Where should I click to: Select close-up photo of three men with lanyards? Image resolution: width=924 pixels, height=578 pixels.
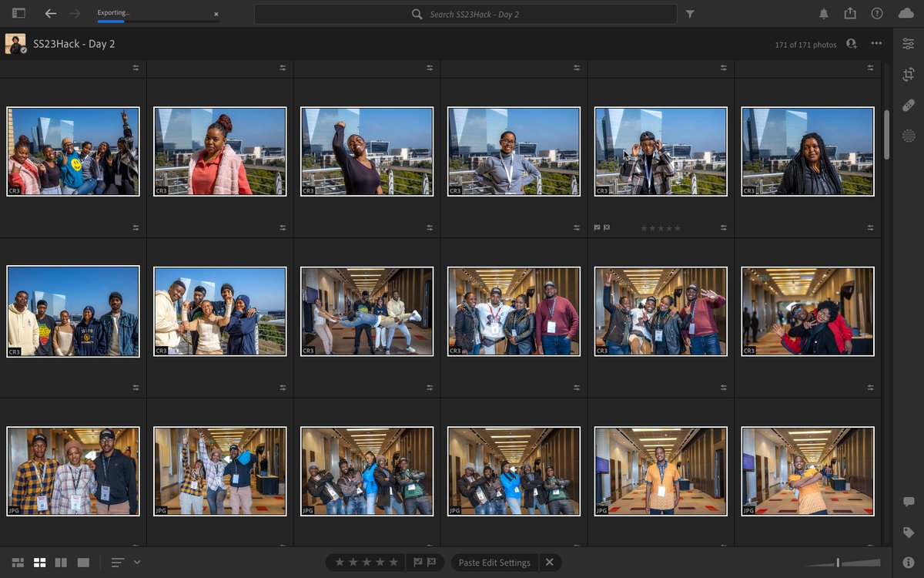[73, 471]
